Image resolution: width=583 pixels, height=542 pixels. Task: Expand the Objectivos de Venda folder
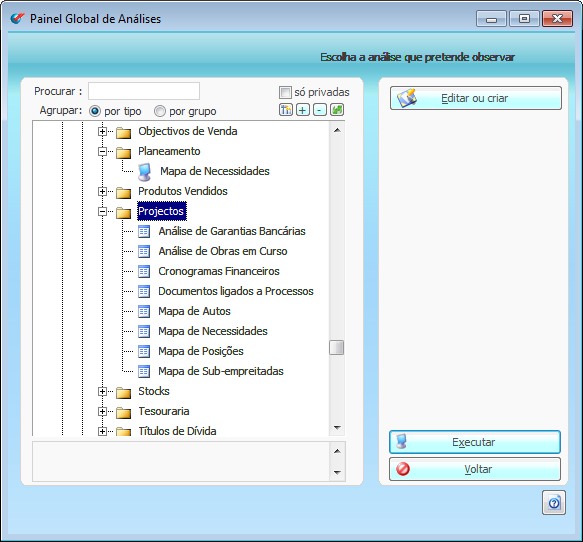coord(102,131)
